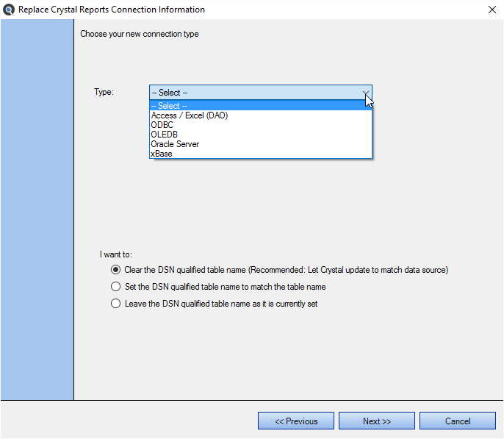The height and width of the screenshot is (439, 504).
Task: Collapse the Type dropdown arrow
Action: click(365, 93)
